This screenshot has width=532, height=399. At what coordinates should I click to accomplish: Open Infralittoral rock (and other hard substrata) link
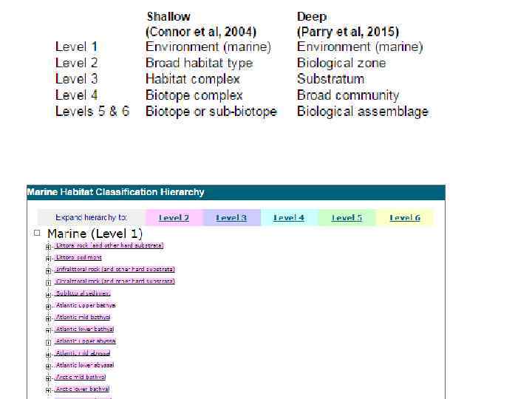(115, 269)
